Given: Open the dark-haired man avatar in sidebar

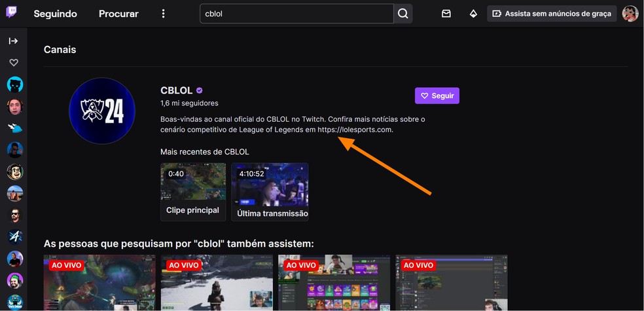Looking at the screenshot, I should click(x=15, y=150).
